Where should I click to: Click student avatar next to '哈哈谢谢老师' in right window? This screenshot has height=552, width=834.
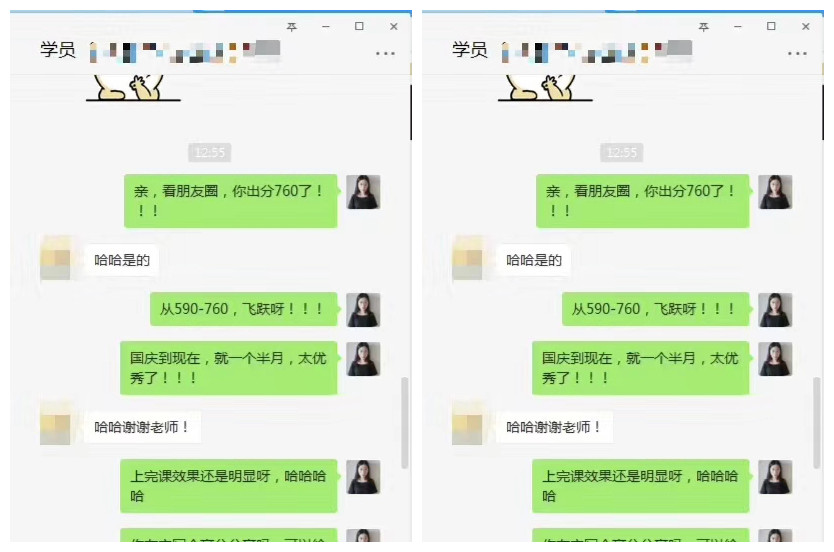click(x=467, y=424)
